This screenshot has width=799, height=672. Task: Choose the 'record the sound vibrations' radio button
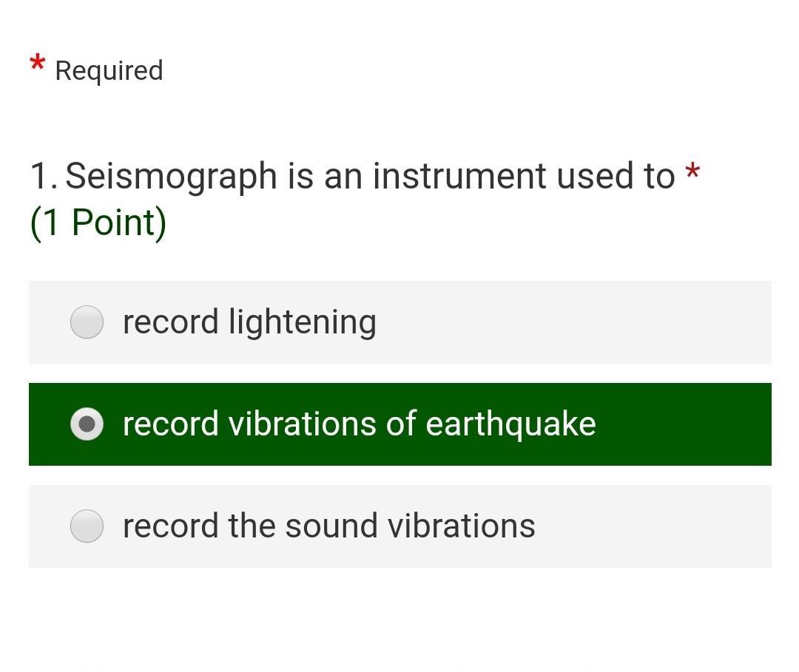coord(87,526)
